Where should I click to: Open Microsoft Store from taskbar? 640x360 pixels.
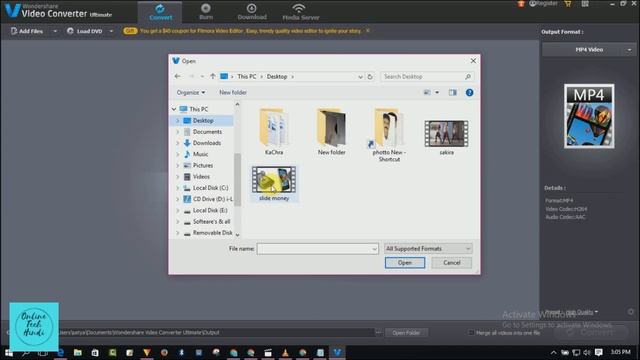tap(95, 353)
